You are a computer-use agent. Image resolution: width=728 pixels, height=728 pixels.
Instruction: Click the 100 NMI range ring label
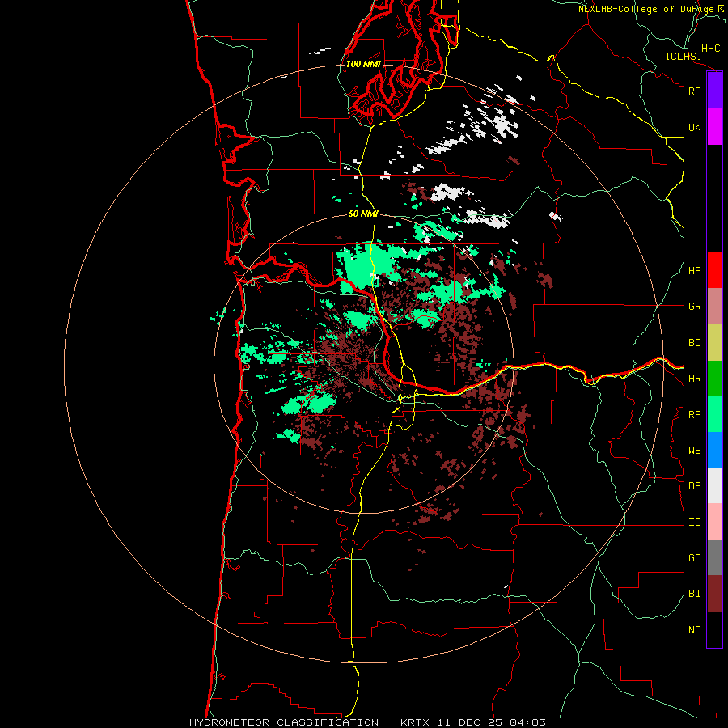click(363, 64)
